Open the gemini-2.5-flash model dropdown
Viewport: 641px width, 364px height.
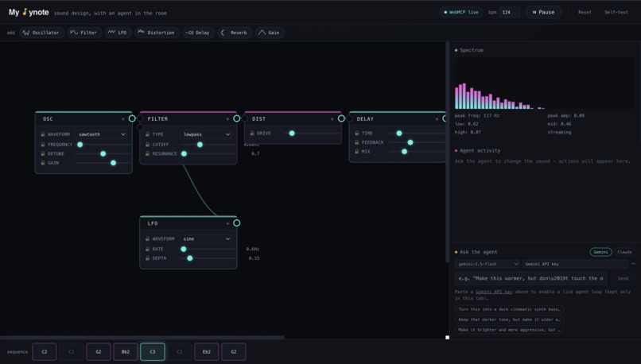tap(488, 264)
